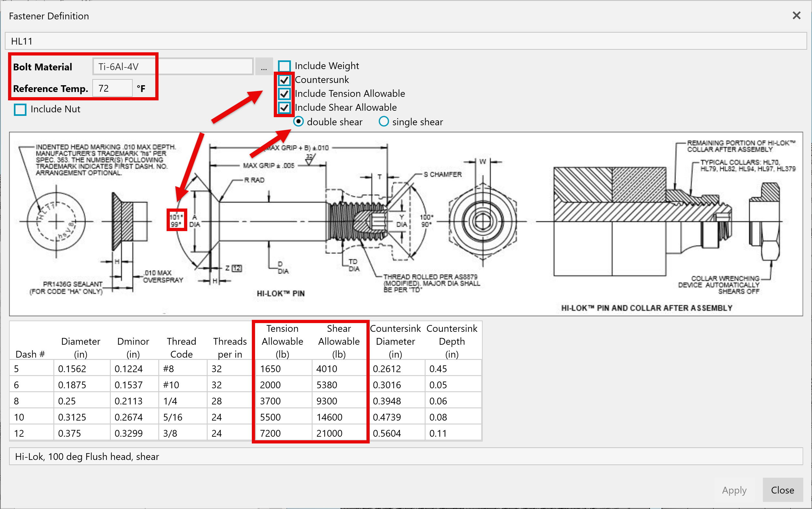
Task: Close the Fastener Definition dialog with X
Action: (796, 15)
